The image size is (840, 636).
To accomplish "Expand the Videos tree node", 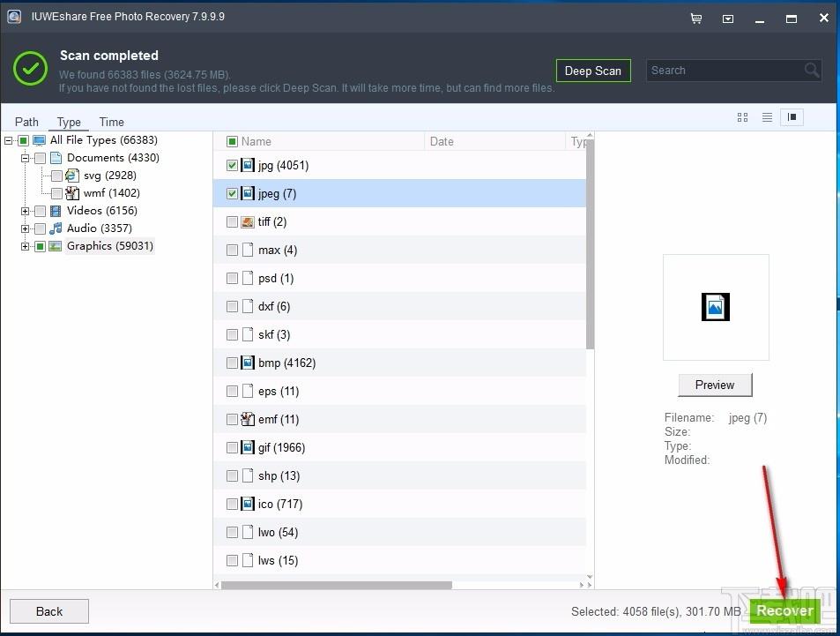I will [25, 212].
